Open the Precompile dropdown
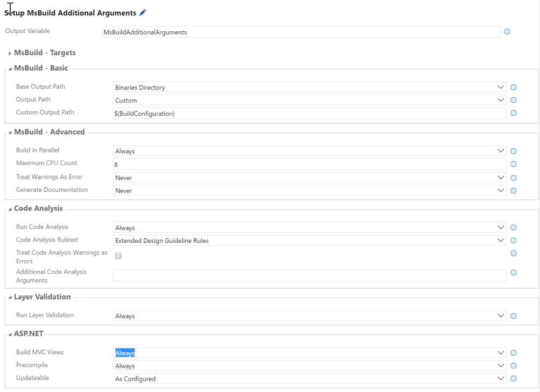Viewport: 540px width, 392px height. click(x=500, y=365)
